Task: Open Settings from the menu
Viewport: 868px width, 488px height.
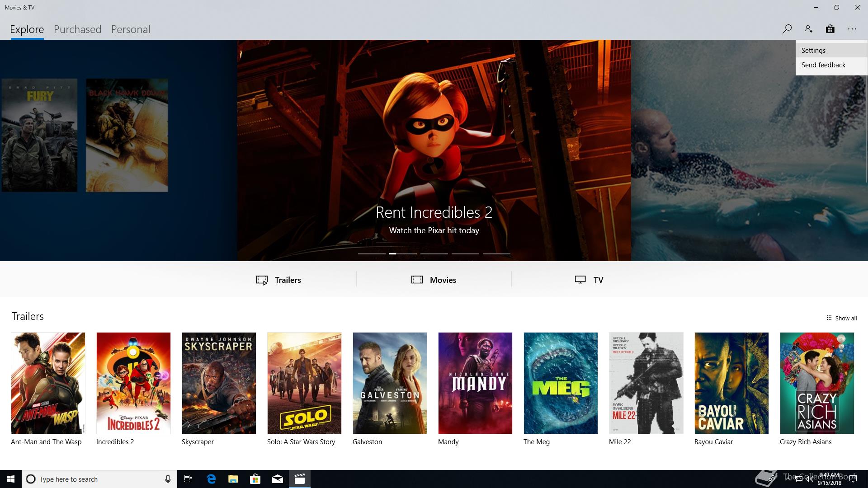Action: coord(832,51)
